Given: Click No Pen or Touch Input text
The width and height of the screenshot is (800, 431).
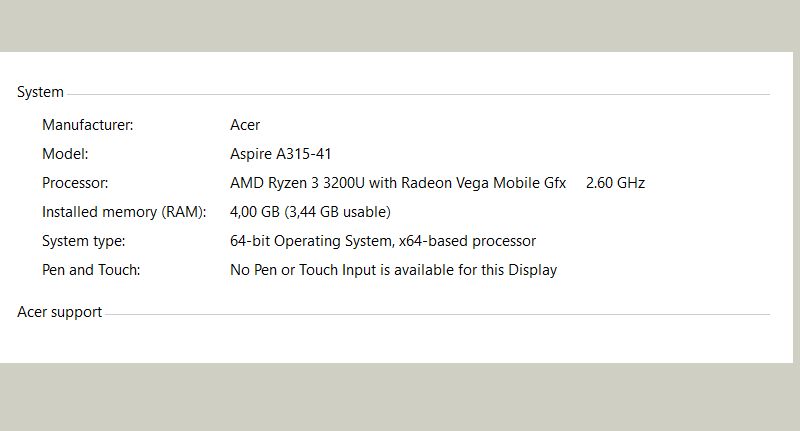Looking at the screenshot, I should (393, 270).
